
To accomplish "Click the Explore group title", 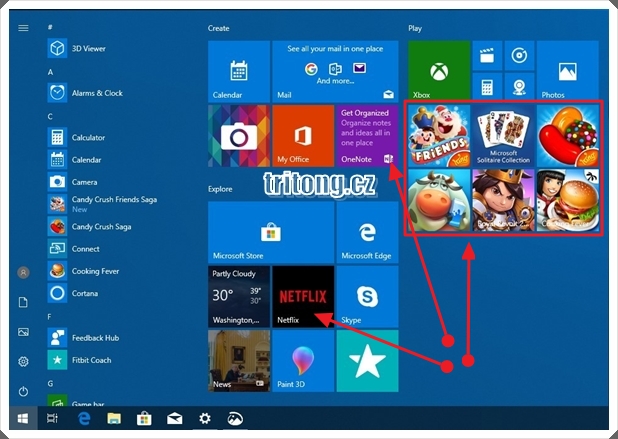I will coord(220,189).
